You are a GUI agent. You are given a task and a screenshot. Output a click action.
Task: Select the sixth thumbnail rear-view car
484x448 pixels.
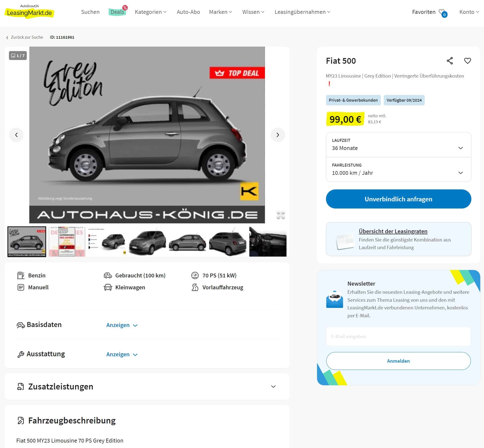228,241
